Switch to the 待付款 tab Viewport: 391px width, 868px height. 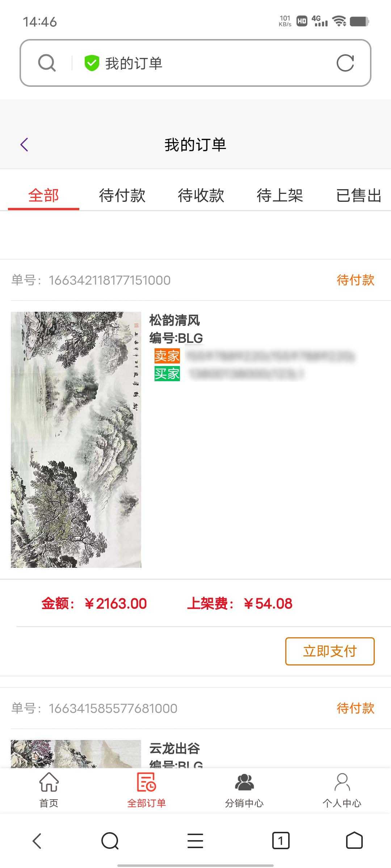pos(122,196)
